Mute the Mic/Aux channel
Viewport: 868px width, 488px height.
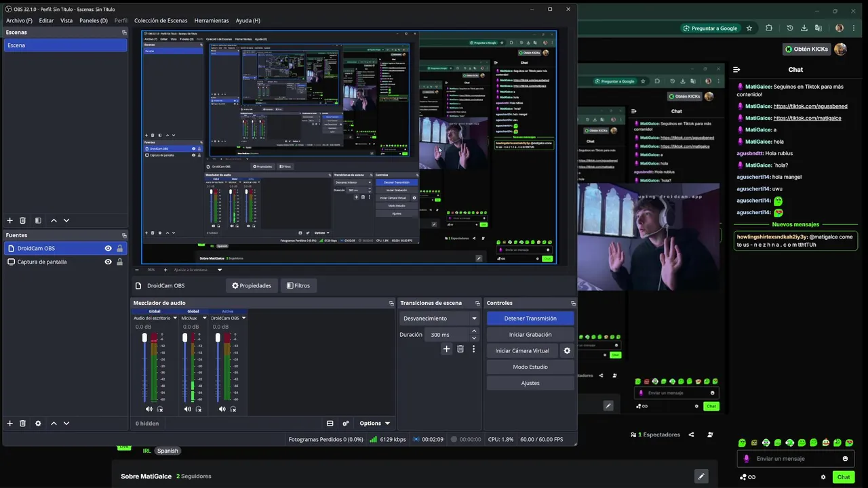point(187,409)
